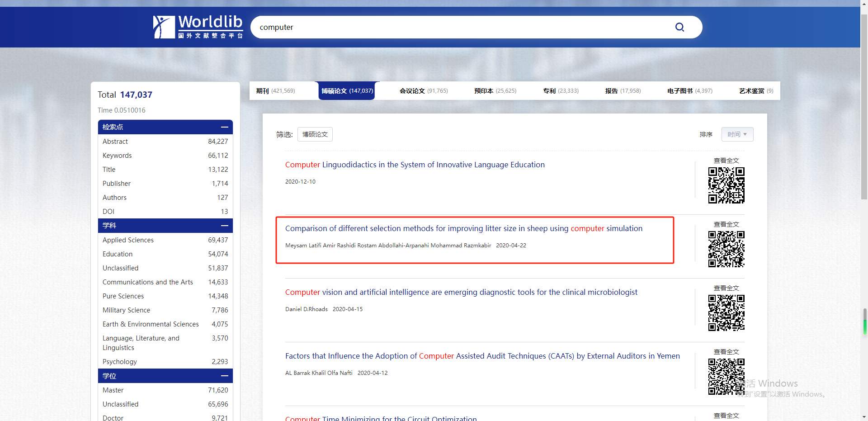This screenshot has height=421, width=868.
Task: Open QR code for Daniel D.Rhoads result
Action: 726,313
